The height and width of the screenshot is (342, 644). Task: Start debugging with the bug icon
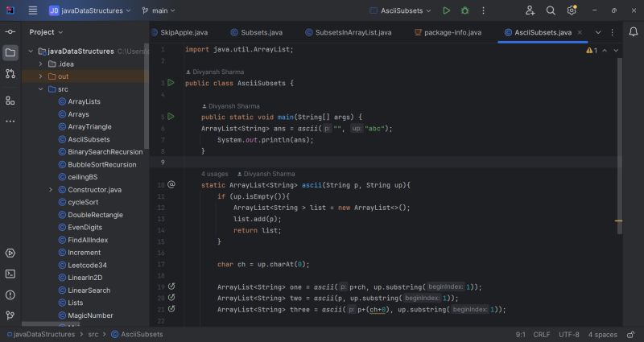tap(465, 10)
